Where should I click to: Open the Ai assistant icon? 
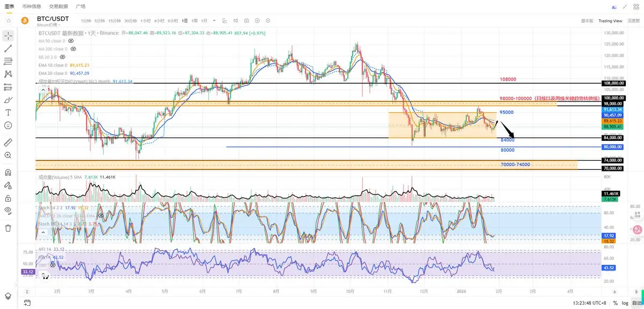pyautogui.click(x=614, y=7)
